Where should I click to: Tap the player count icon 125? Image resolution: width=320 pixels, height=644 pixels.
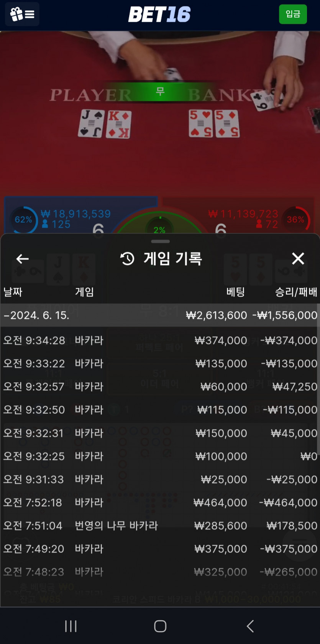[45, 224]
